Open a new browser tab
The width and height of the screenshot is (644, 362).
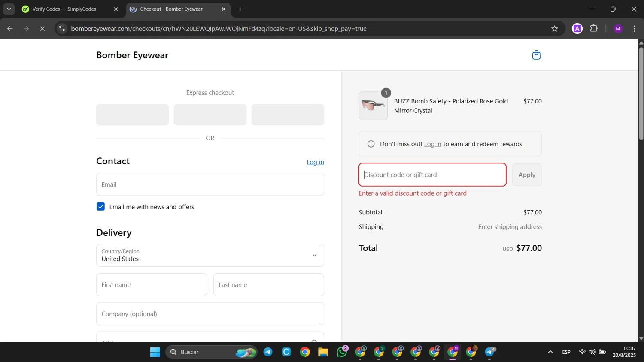[240, 9]
